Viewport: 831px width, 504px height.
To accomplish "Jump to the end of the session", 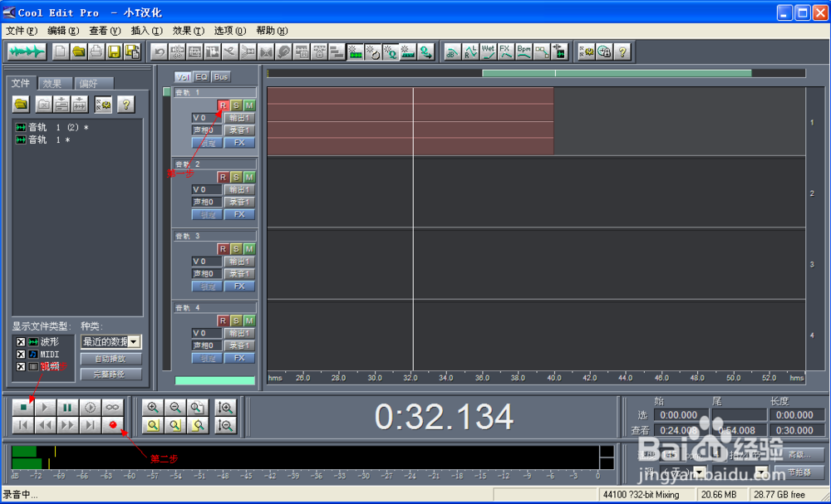I will (x=90, y=424).
